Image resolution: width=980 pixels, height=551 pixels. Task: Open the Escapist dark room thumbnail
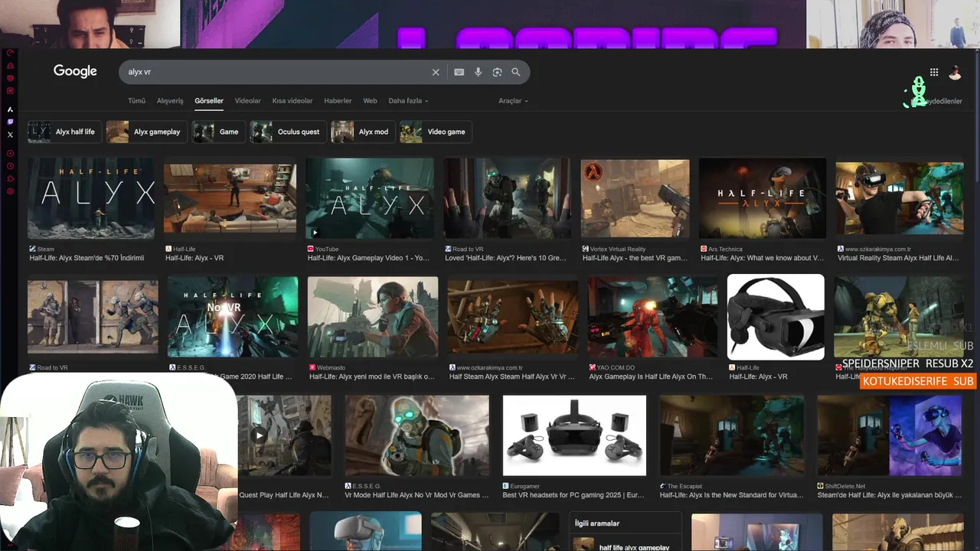732,435
